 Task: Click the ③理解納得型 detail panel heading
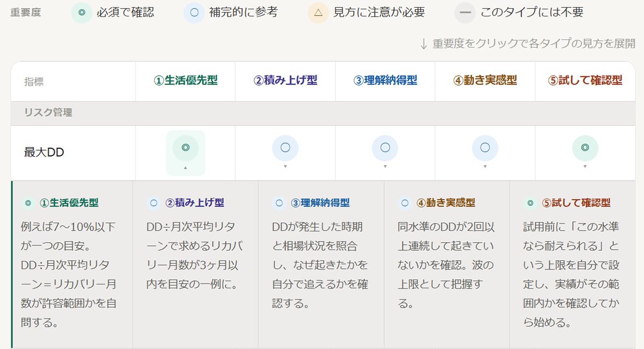320,203
